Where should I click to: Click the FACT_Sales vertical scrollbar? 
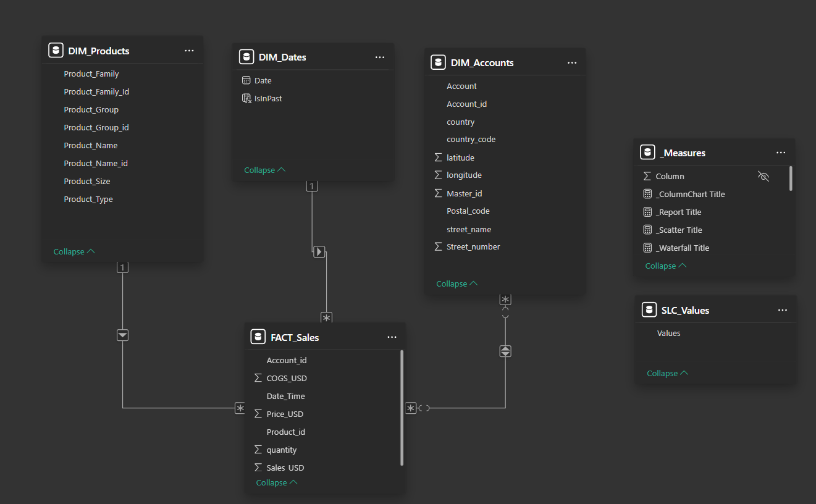[402, 408]
